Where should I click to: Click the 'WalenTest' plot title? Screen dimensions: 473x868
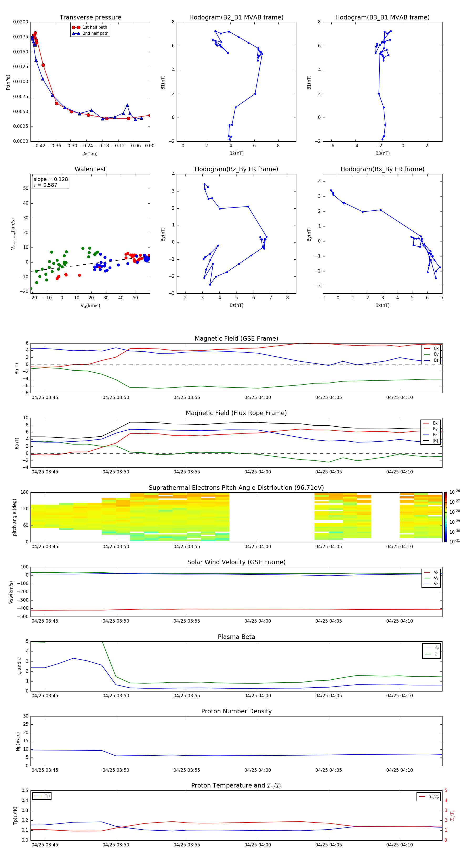tap(90, 169)
